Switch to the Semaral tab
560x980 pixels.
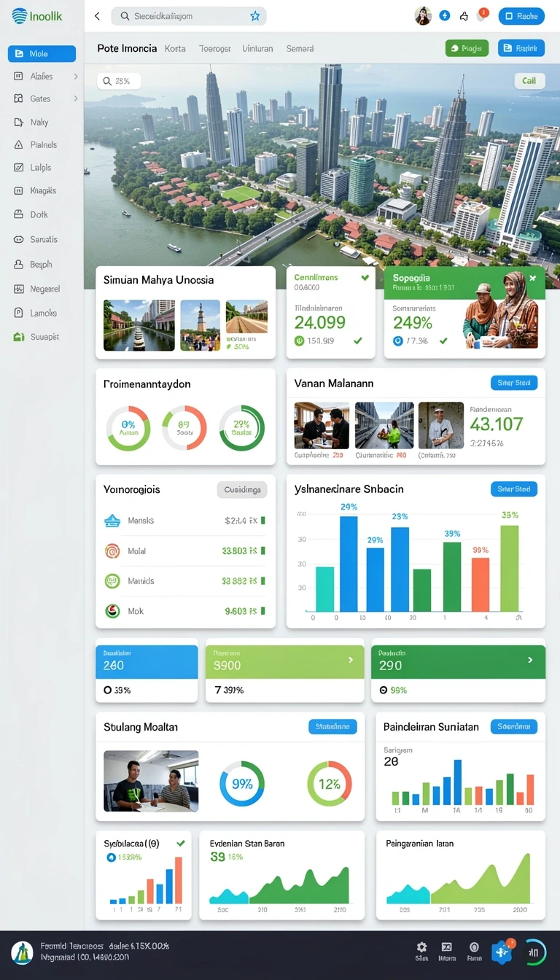(x=300, y=48)
